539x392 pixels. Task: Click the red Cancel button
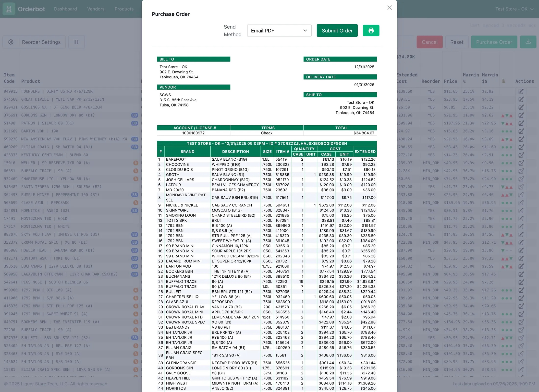coord(429,42)
